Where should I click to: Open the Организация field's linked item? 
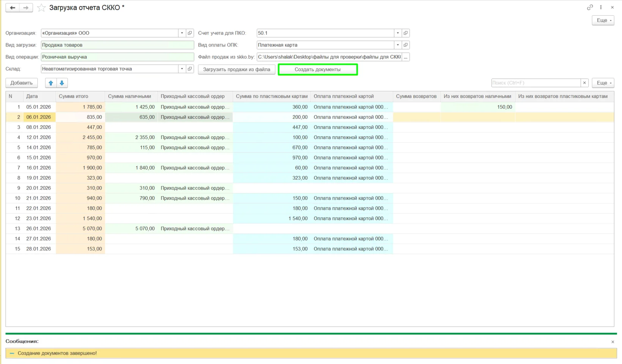pos(190,33)
